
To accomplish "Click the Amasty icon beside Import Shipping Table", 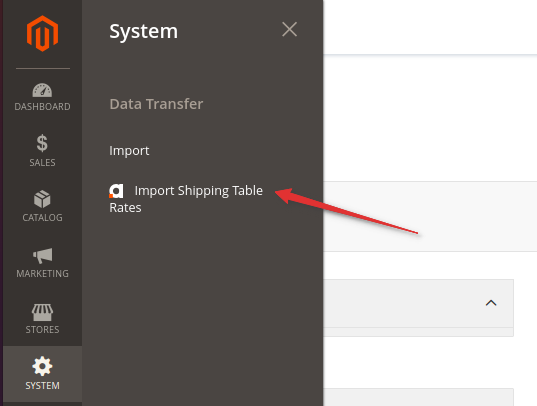I will [116, 191].
